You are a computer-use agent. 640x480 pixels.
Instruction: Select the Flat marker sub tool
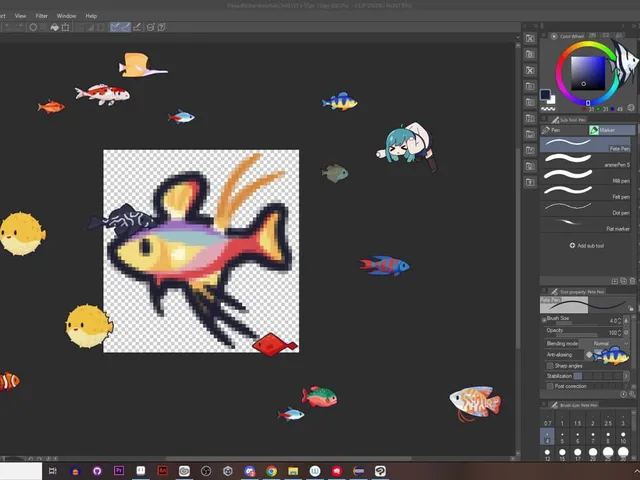pyautogui.click(x=587, y=224)
